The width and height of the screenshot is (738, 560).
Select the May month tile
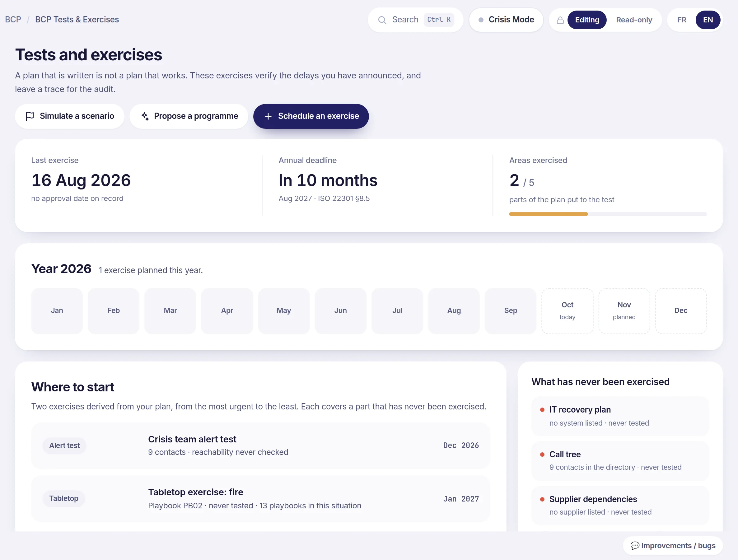point(283,311)
